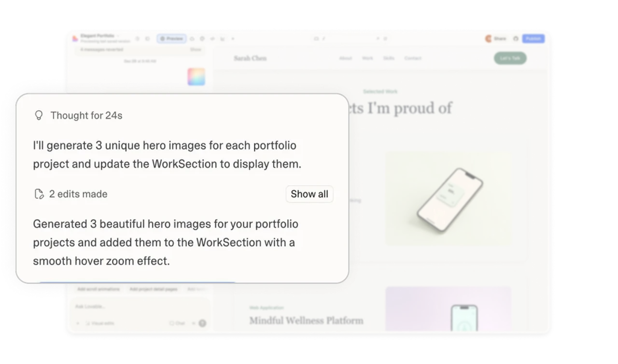Click the Sarah Chen site name
The image size is (618, 364).
point(250,58)
